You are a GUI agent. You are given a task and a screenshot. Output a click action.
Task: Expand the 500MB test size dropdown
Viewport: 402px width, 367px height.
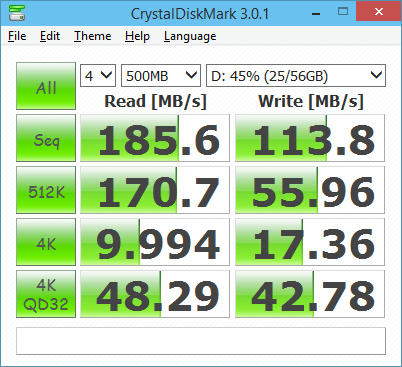161,76
